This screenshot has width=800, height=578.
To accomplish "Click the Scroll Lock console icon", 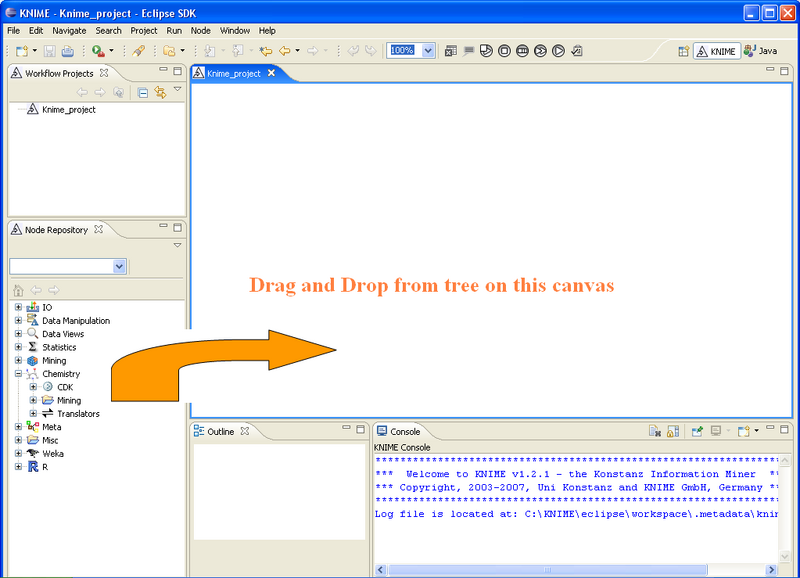I will point(673,432).
